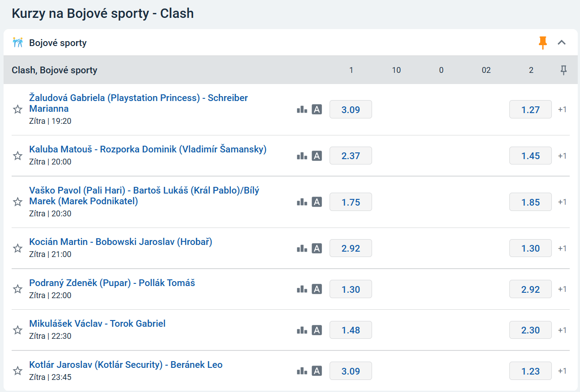Toggle star for Podraný Zdeněk - Pollák Tomáš

click(x=17, y=289)
